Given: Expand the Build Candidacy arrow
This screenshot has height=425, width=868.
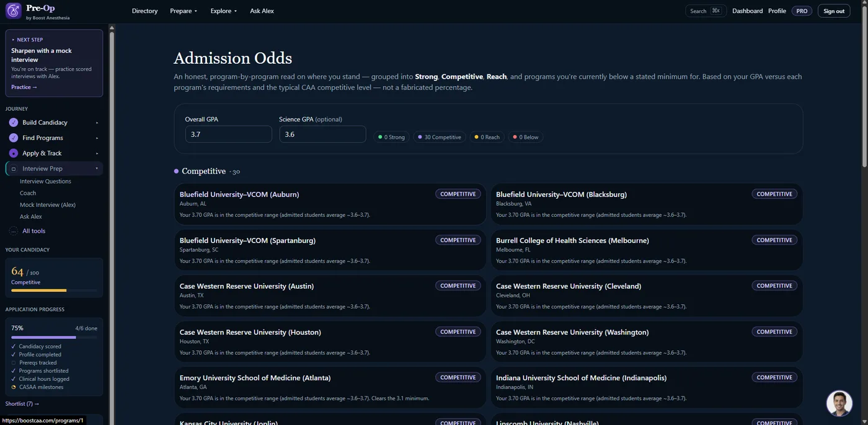Looking at the screenshot, I should [x=97, y=123].
